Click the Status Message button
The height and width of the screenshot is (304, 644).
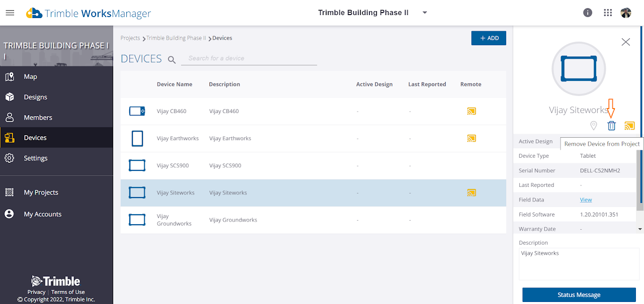(579, 295)
